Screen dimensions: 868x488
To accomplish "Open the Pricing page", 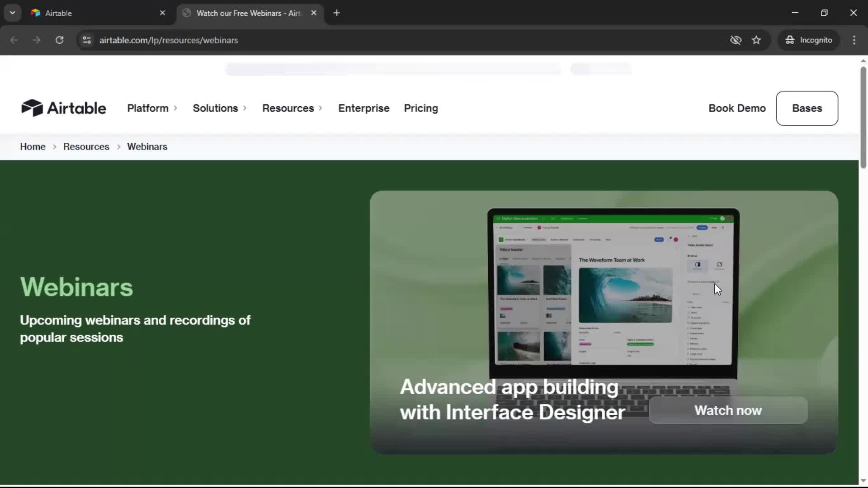I will click(421, 108).
